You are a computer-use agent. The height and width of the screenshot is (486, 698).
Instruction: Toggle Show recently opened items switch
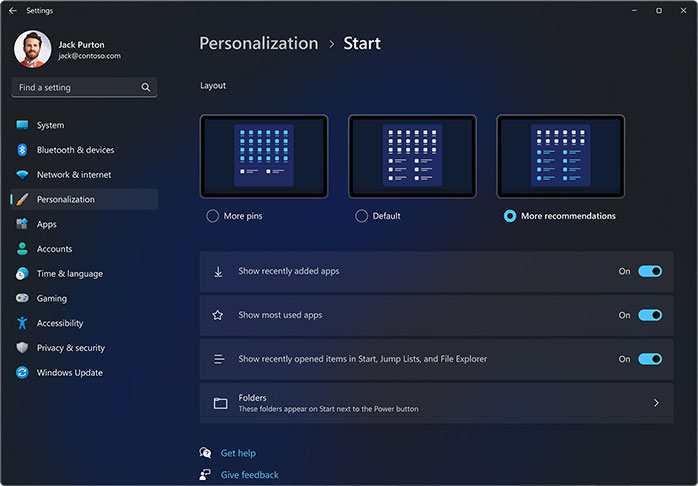tap(650, 359)
